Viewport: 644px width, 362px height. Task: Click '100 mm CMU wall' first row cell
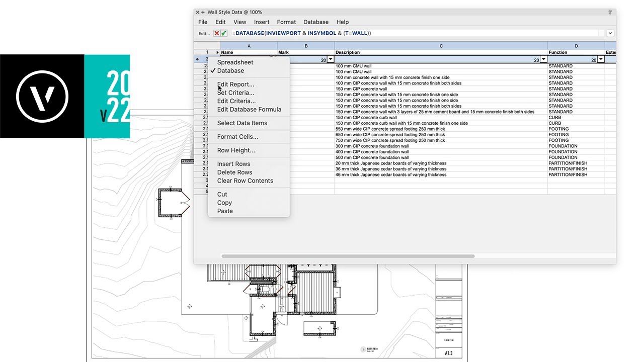click(441, 66)
